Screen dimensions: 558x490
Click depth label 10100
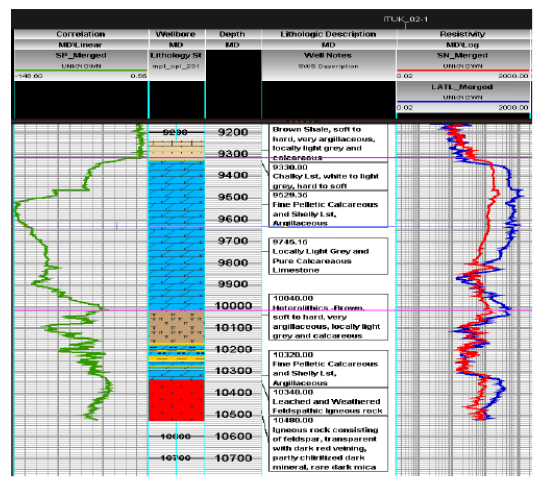click(233, 327)
